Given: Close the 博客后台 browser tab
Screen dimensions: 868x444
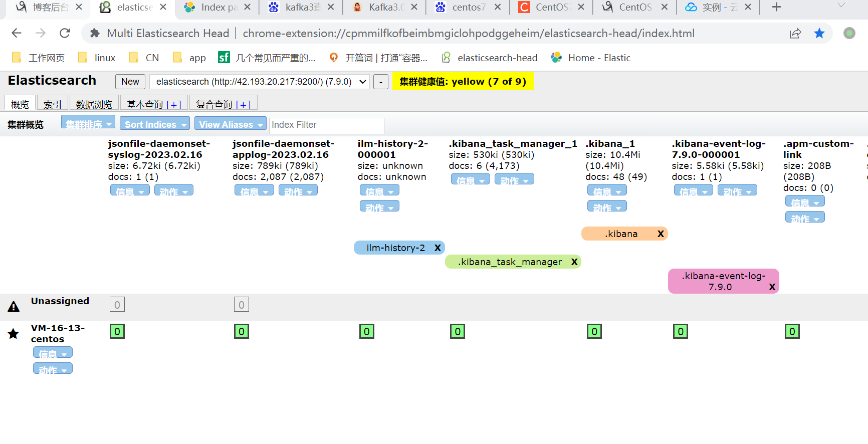Looking at the screenshot, I should (79, 7).
